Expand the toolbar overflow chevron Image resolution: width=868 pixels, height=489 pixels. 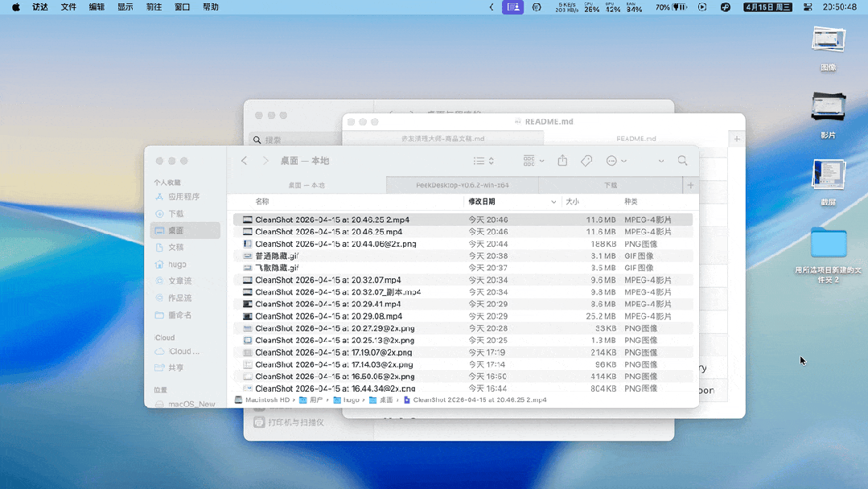[x=661, y=161]
